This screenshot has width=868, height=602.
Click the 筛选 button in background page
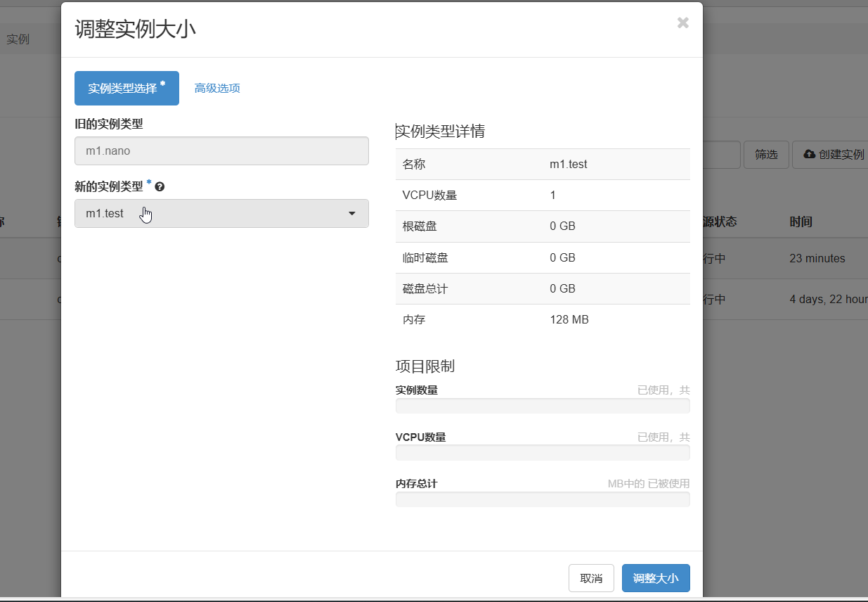(766, 155)
